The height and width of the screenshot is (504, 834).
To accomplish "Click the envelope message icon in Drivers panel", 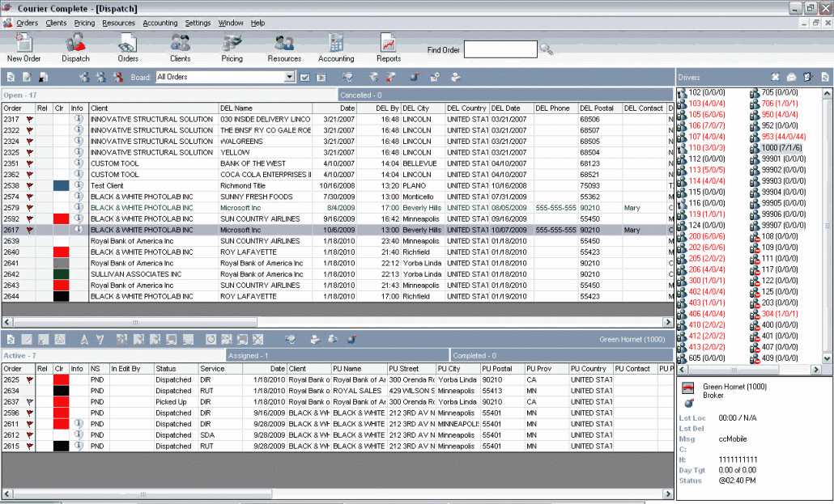I will (x=791, y=77).
